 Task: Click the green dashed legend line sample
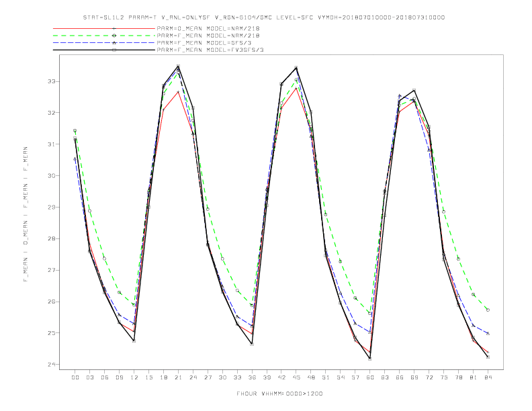[104, 36]
